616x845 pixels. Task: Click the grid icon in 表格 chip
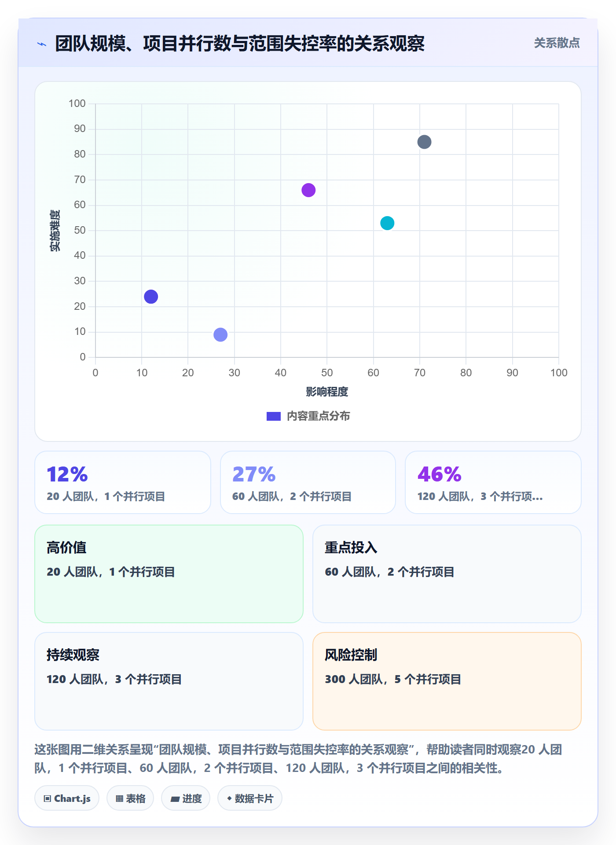tap(119, 799)
